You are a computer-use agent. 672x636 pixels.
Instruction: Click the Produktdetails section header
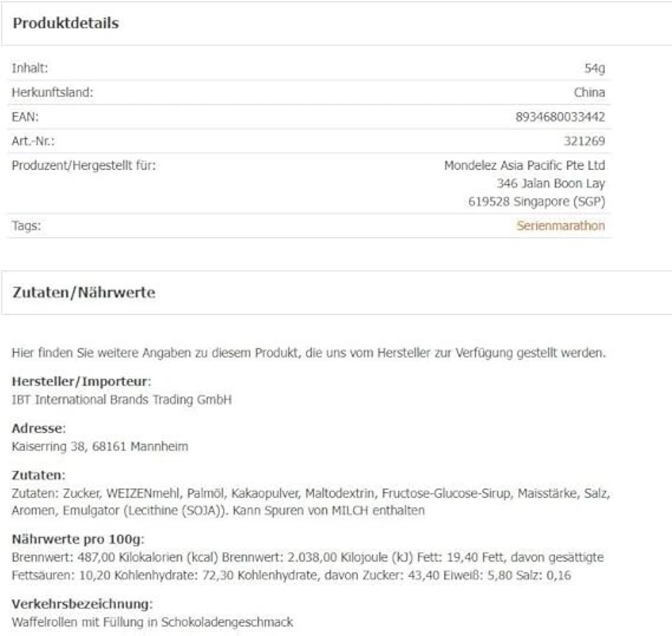pyautogui.click(x=66, y=24)
